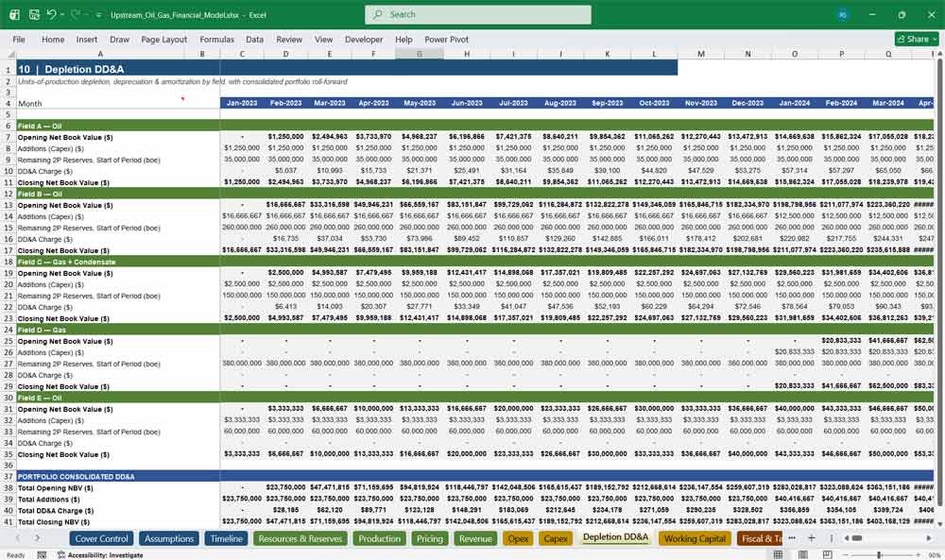This screenshot has height=560, width=945.
Task: Switch to the Production sheet tab
Action: 379,538
